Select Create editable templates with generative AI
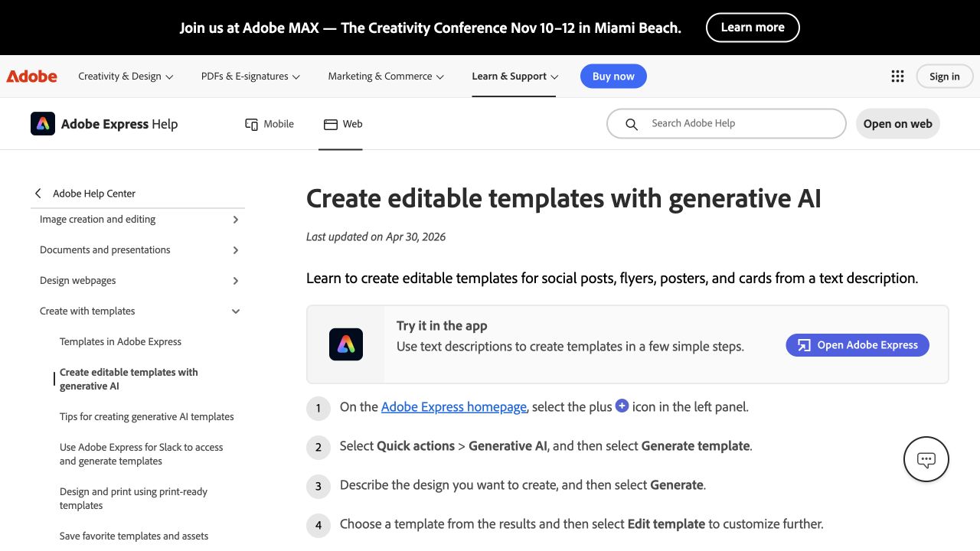Viewport: 980px width, 551px height. point(129,379)
